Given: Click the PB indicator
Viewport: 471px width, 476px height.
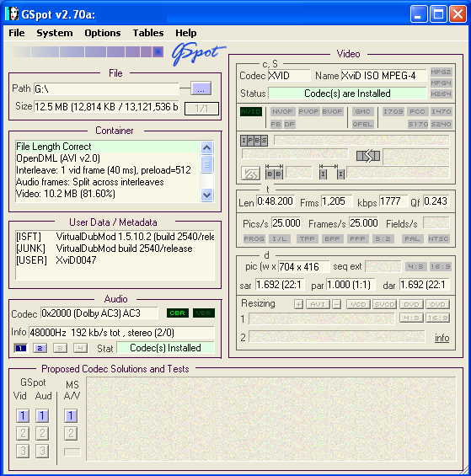Looking at the screenshot, I should point(276,124).
